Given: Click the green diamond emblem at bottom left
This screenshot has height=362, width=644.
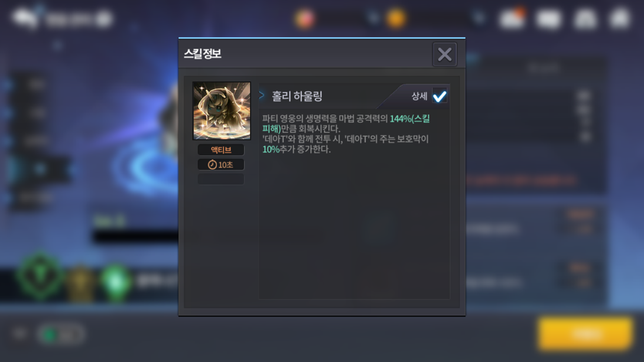Looking at the screenshot, I should tap(40, 276).
